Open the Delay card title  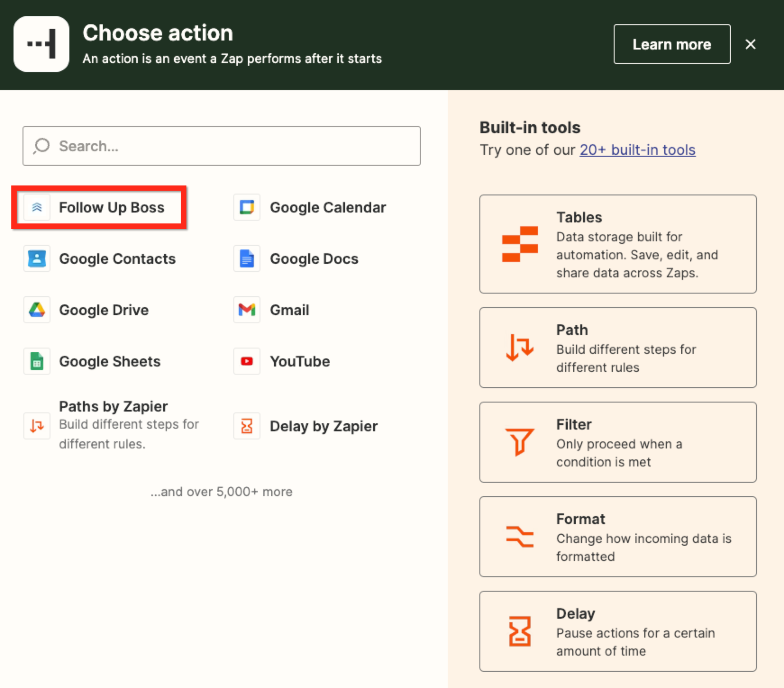click(575, 613)
